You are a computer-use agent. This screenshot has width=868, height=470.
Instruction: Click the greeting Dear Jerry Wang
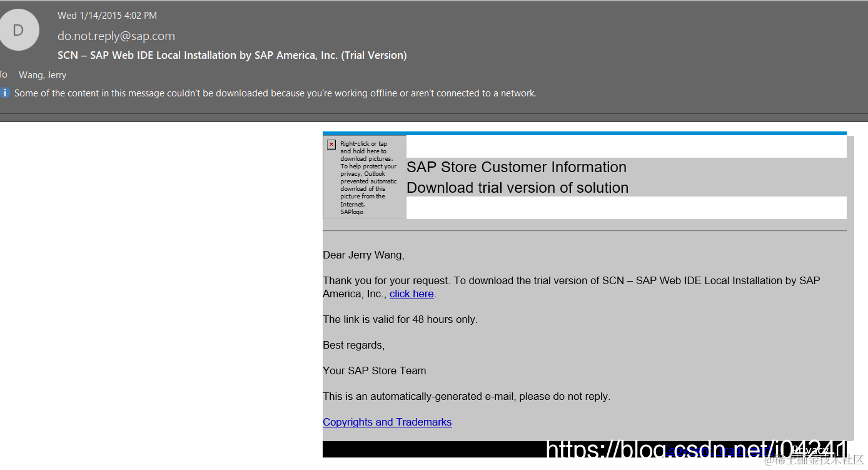point(363,255)
